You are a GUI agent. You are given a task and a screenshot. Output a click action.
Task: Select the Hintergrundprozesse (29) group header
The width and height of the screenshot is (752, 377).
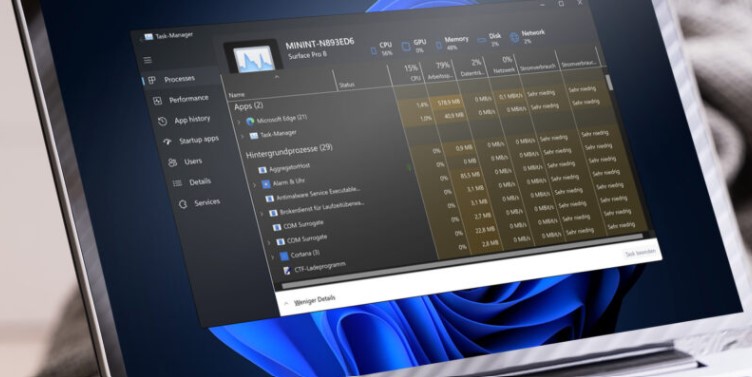point(289,151)
